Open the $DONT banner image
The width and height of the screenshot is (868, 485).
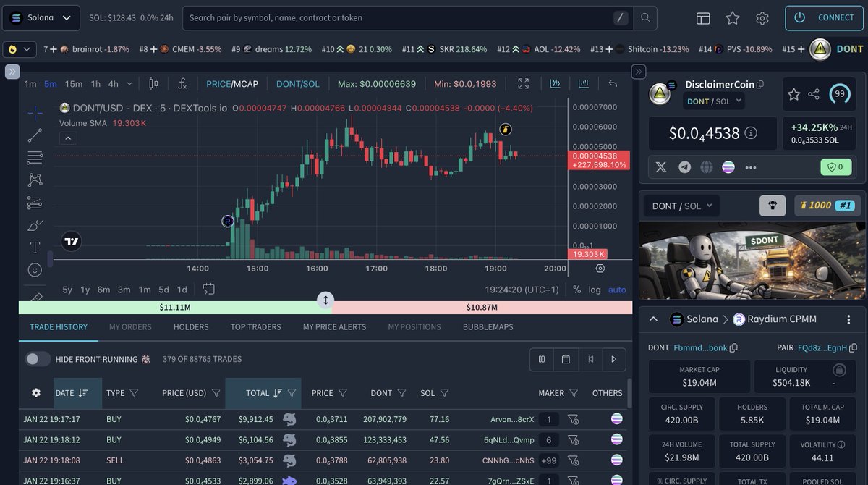753,261
